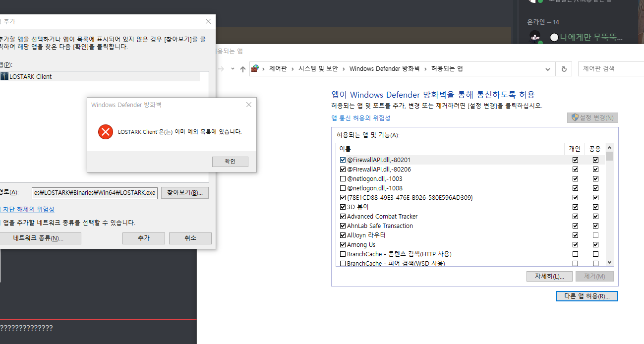Toggle the @netlogon.dll,-1008 개인 checkbox
Viewport: 644px width, 344px height.
(575, 188)
